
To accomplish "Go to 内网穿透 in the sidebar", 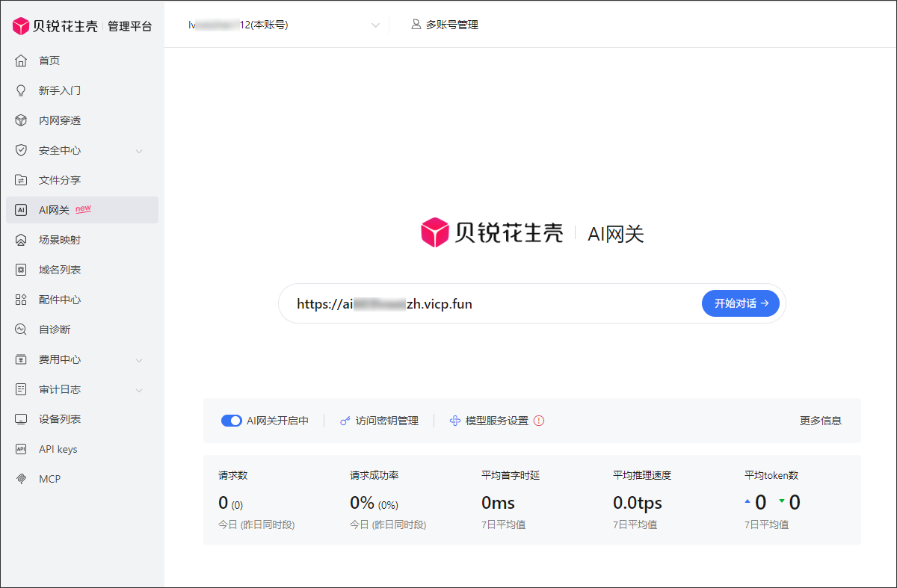I will [82, 120].
